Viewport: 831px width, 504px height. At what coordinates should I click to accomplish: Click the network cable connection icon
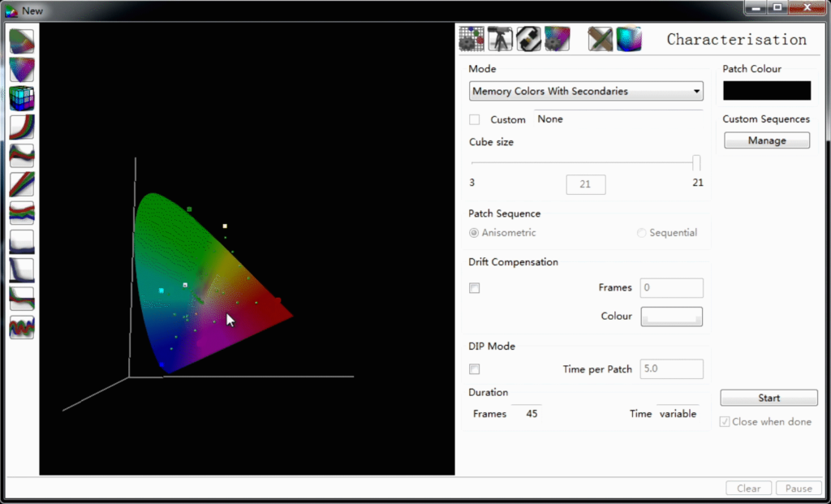point(529,39)
